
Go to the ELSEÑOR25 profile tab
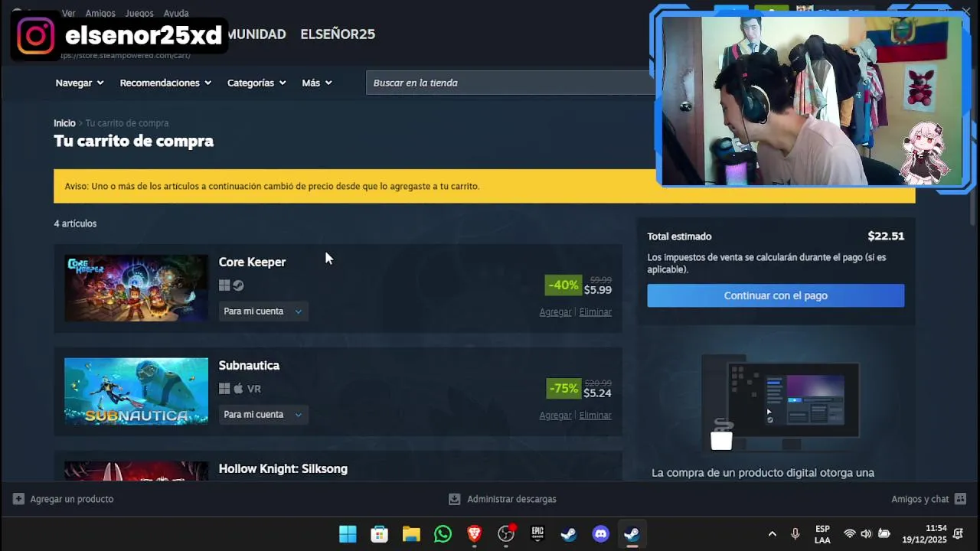click(x=338, y=34)
